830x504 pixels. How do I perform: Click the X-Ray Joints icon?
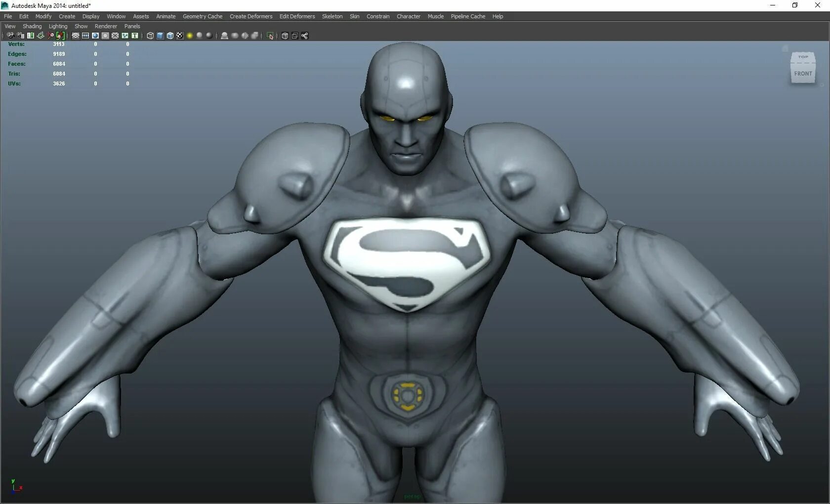pos(304,36)
